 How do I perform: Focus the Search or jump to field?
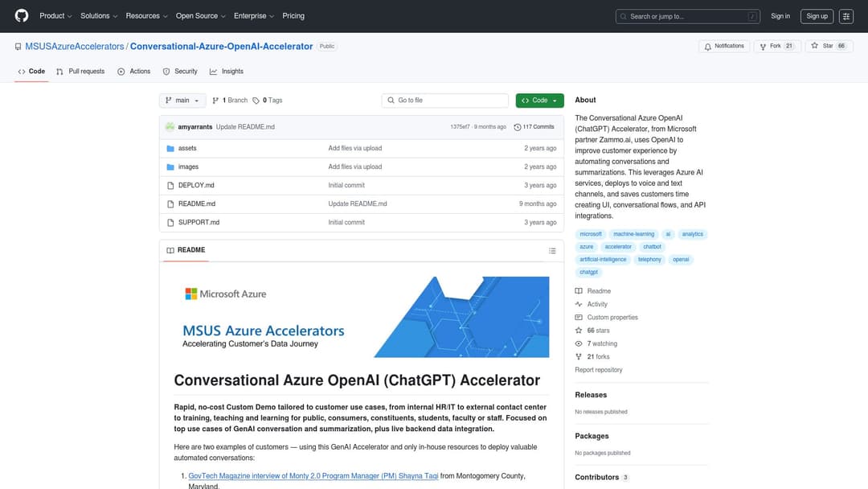[x=687, y=16]
